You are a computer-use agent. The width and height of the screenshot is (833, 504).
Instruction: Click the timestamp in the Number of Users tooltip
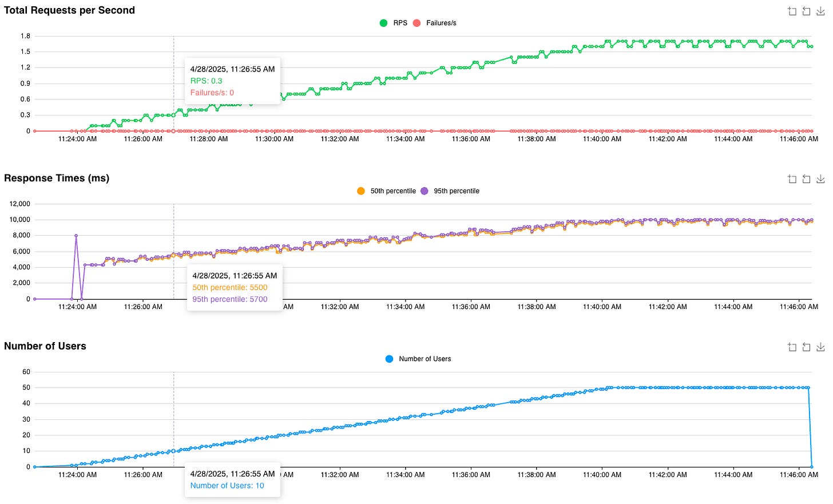[x=232, y=474]
